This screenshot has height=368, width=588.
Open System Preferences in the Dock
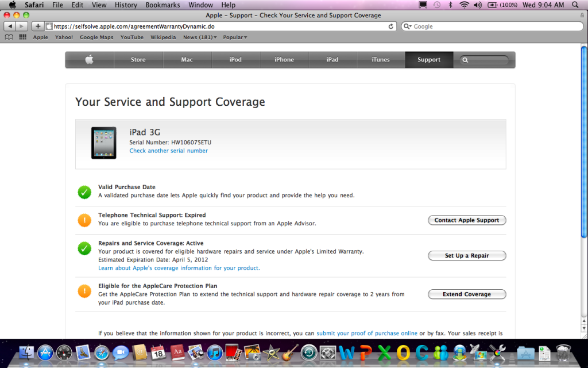[x=328, y=353]
